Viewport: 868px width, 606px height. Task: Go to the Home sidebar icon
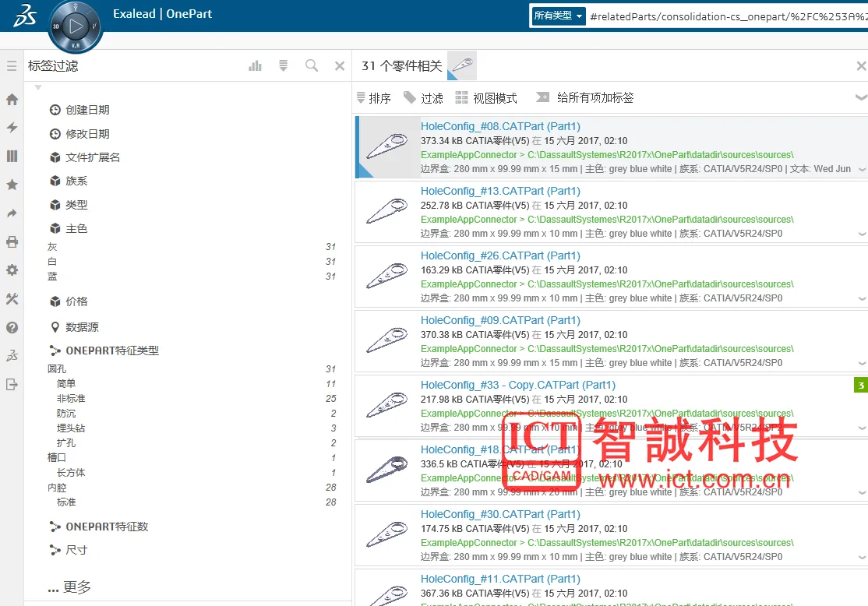coord(12,100)
